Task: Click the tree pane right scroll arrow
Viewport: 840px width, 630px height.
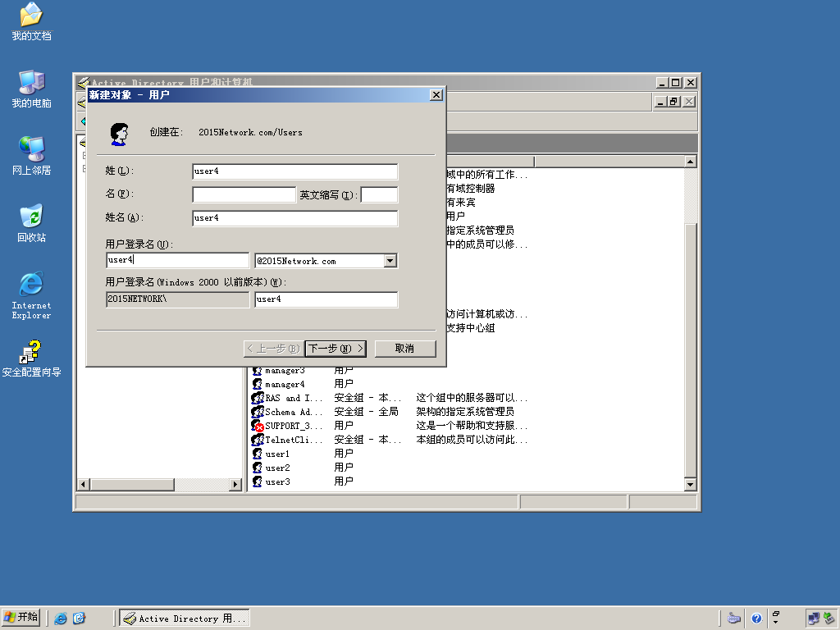Action: tap(235, 484)
